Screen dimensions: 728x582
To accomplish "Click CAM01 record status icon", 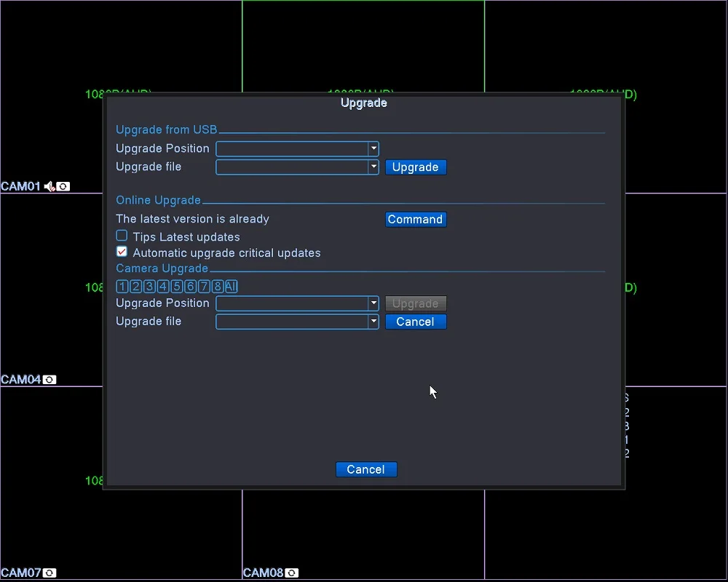I will pyautogui.click(x=63, y=186).
